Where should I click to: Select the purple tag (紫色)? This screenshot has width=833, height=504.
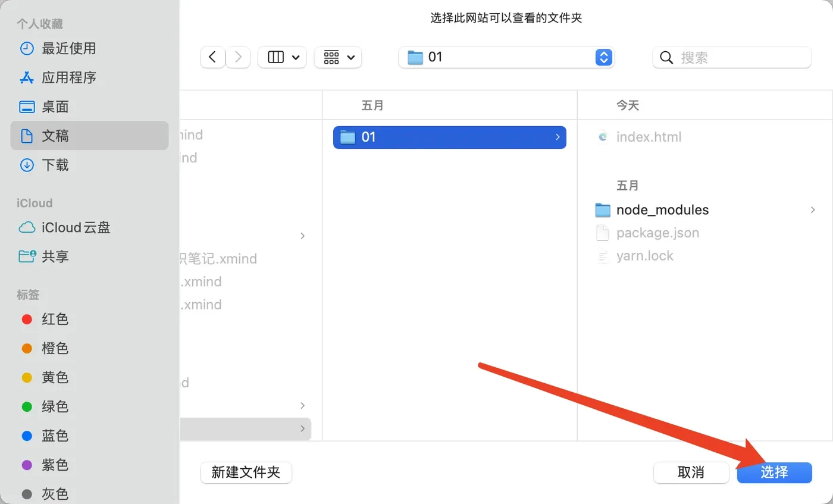tap(89, 465)
